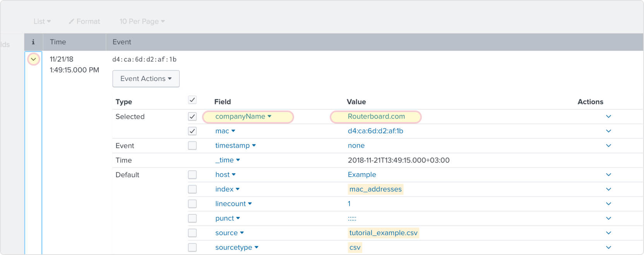Open the List view dropdown

click(42, 21)
